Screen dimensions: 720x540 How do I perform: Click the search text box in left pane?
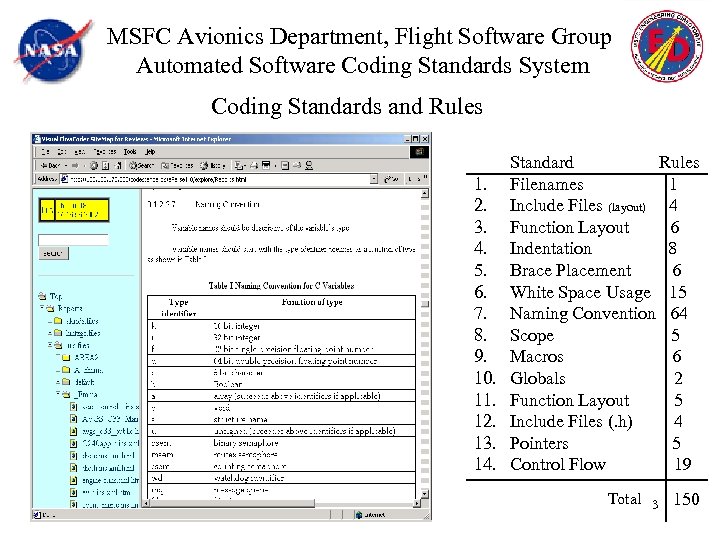pos(73,240)
